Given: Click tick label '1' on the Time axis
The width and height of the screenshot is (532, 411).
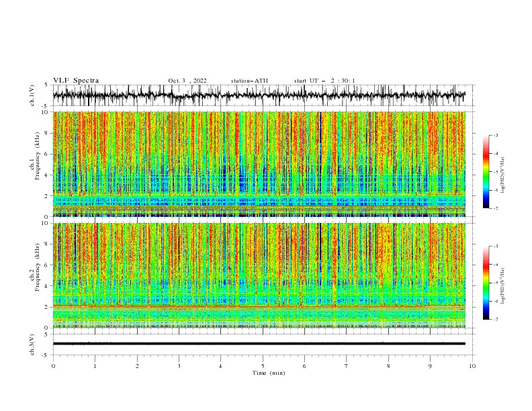Looking at the screenshot, I should (95, 366).
